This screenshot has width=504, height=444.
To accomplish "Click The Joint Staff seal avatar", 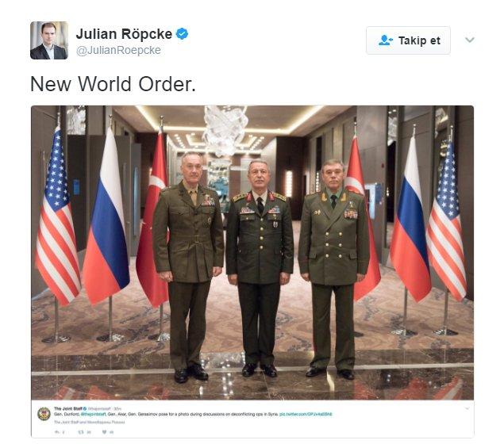I will (x=44, y=414).
